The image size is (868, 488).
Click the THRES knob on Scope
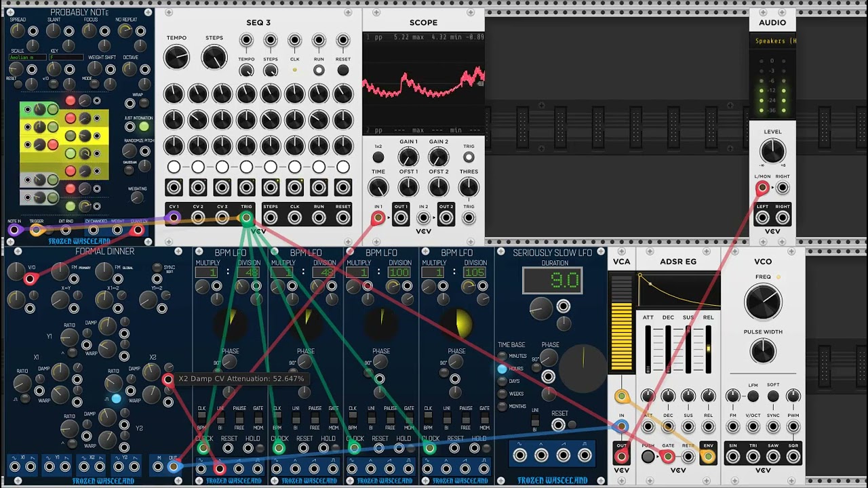coord(469,187)
